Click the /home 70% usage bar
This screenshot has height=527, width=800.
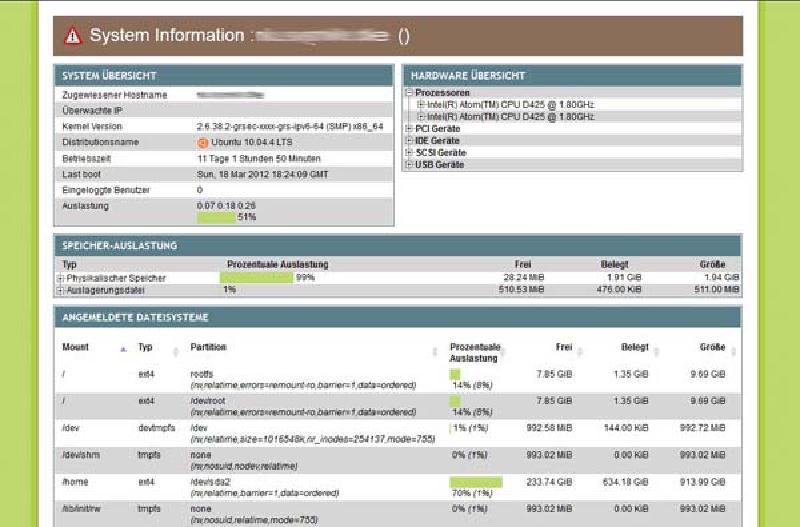475,482
